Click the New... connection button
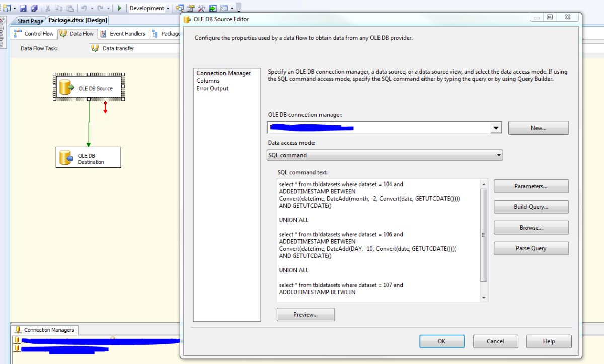604x364 pixels. point(539,128)
